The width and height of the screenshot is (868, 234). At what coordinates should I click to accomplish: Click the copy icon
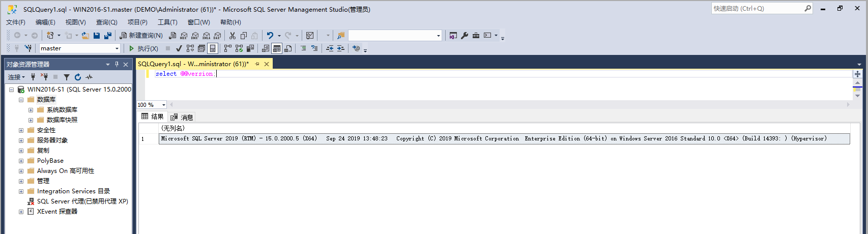(x=244, y=36)
